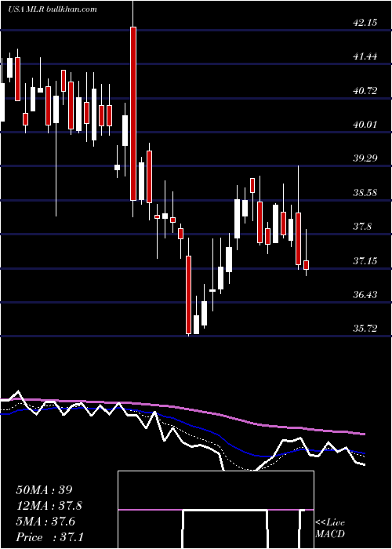Click the 41.44 price level label
Screen dimensions: 392x549
(365, 56)
